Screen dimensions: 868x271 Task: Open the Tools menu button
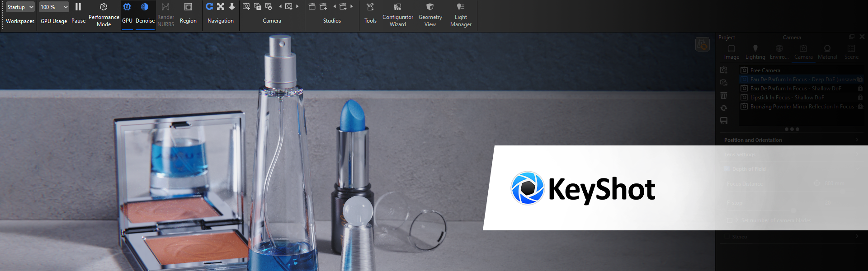pos(370,13)
